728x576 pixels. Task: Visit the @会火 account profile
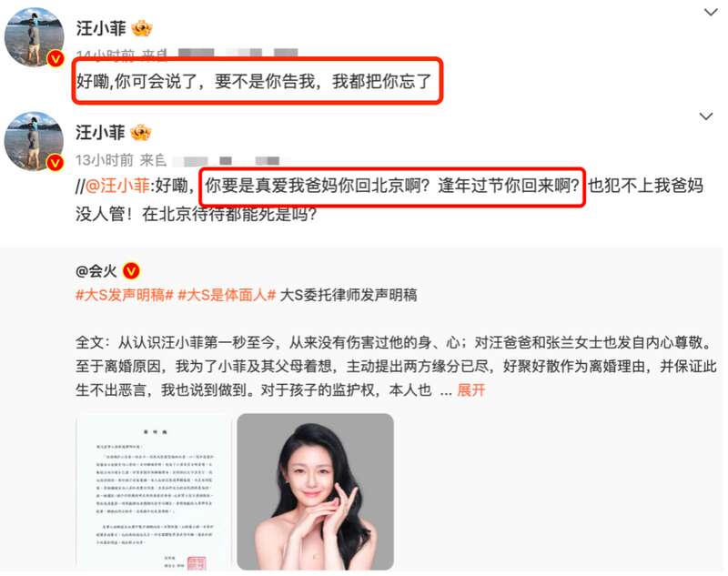click(x=96, y=270)
